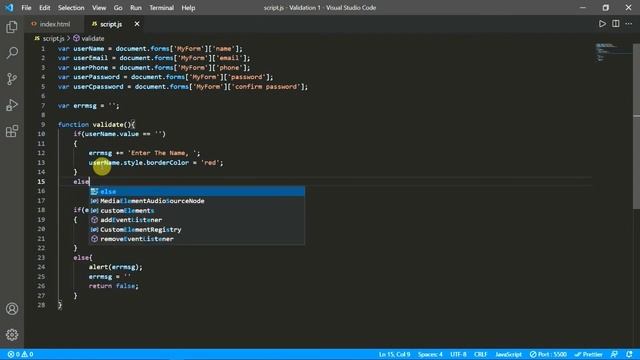The image size is (640, 360).
Task: Choose MediaElementAudioSourceNode suggestion
Action: coord(197,201)
